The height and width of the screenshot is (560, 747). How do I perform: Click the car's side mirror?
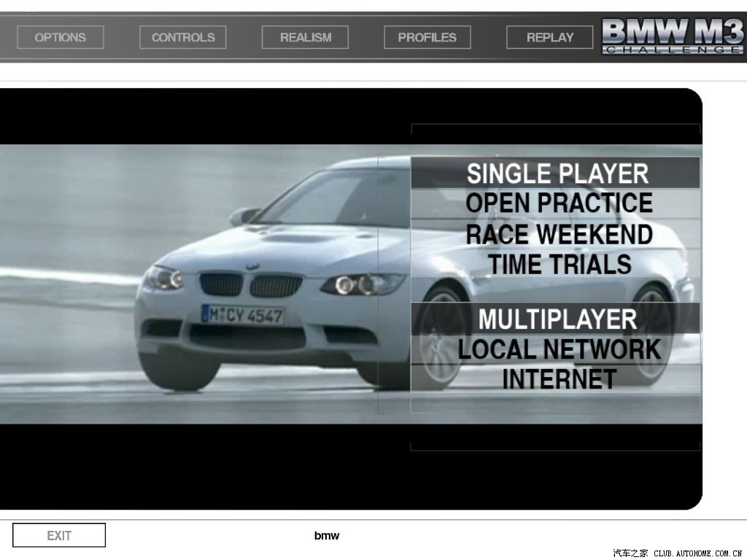[244, 216]
